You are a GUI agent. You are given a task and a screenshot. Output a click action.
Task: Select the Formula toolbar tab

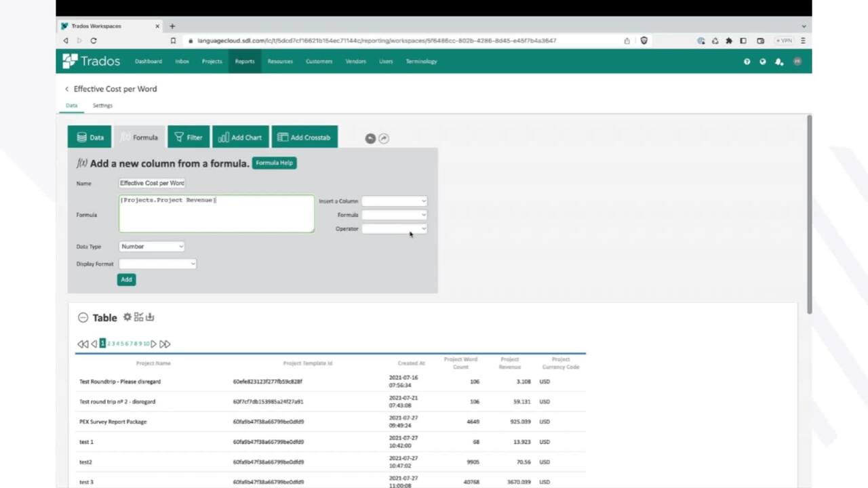pos(139,137)
